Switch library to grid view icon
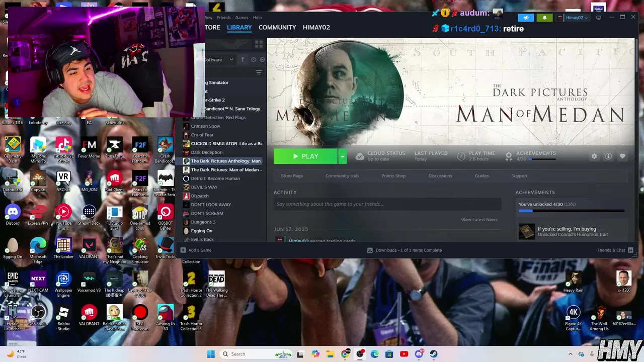 [259, 44]
